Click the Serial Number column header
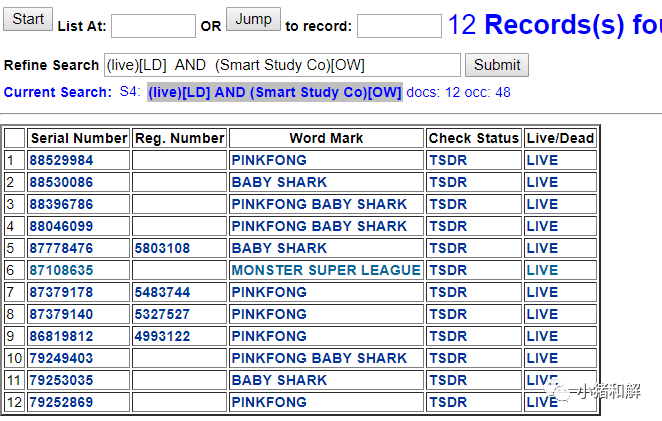The image size is (662, 421). pos(79,139)
